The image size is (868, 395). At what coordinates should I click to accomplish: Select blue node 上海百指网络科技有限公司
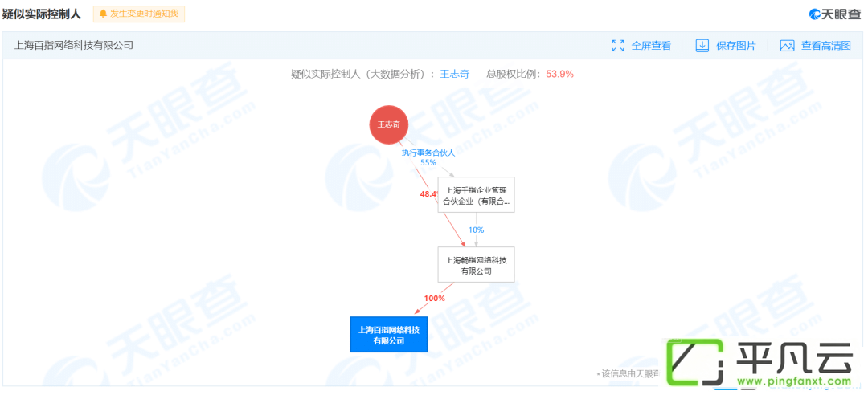click(x=389, y=334)
